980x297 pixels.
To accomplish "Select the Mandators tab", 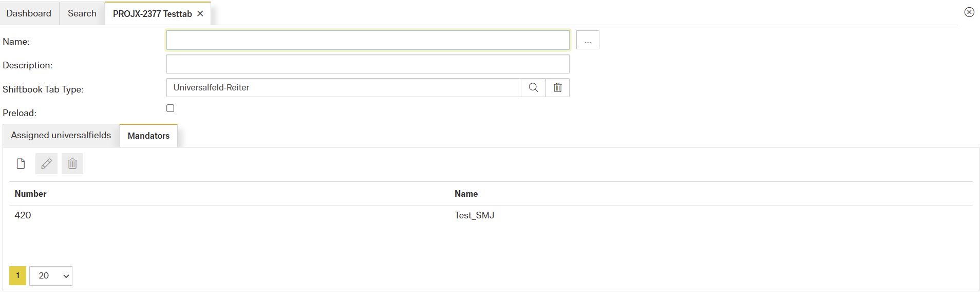I will click(148, 136).
